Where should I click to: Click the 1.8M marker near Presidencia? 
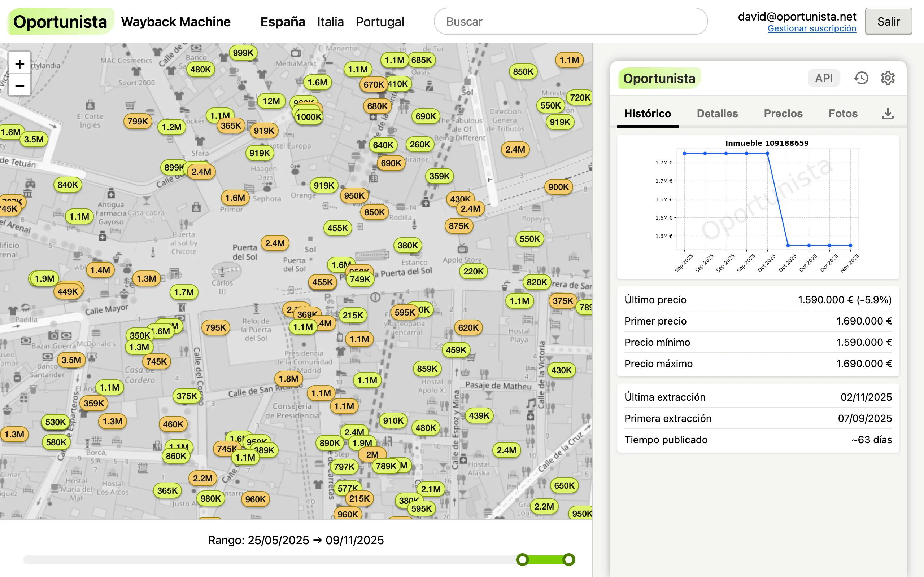pos(288,379)
